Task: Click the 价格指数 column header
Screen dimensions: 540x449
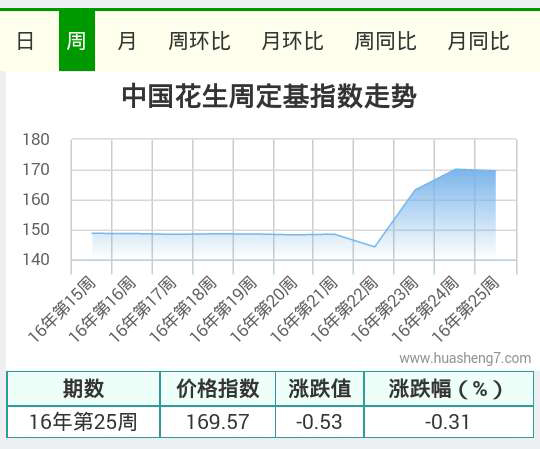Action: 218,388
